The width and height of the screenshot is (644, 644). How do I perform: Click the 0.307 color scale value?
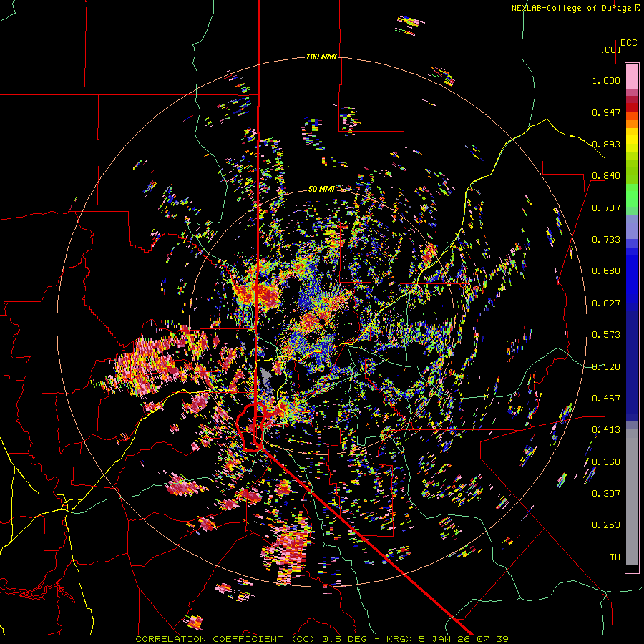click(606, 494)
